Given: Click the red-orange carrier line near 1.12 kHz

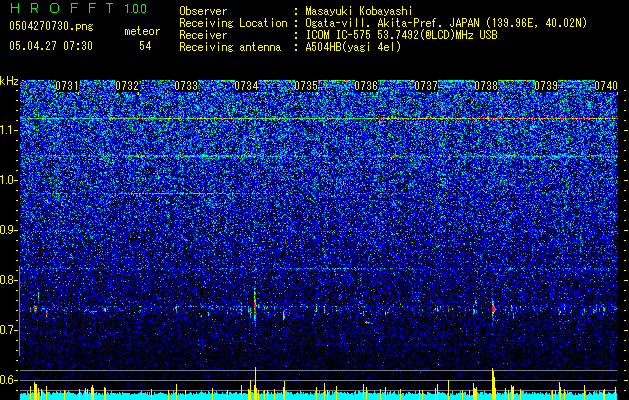Looking at the screenshot, I should (x=319, y=119).
